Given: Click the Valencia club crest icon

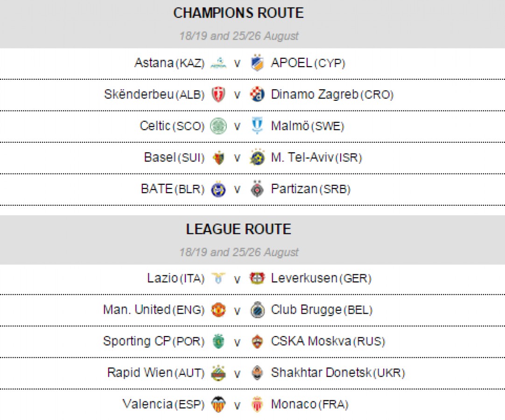Looking at the screenshot, I should (218, 404).
